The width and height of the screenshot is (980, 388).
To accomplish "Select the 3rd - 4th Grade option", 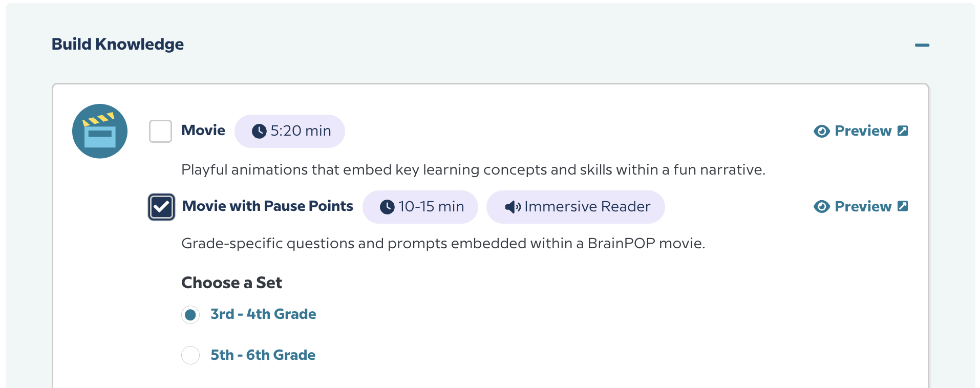I will (x=190, y=314).
